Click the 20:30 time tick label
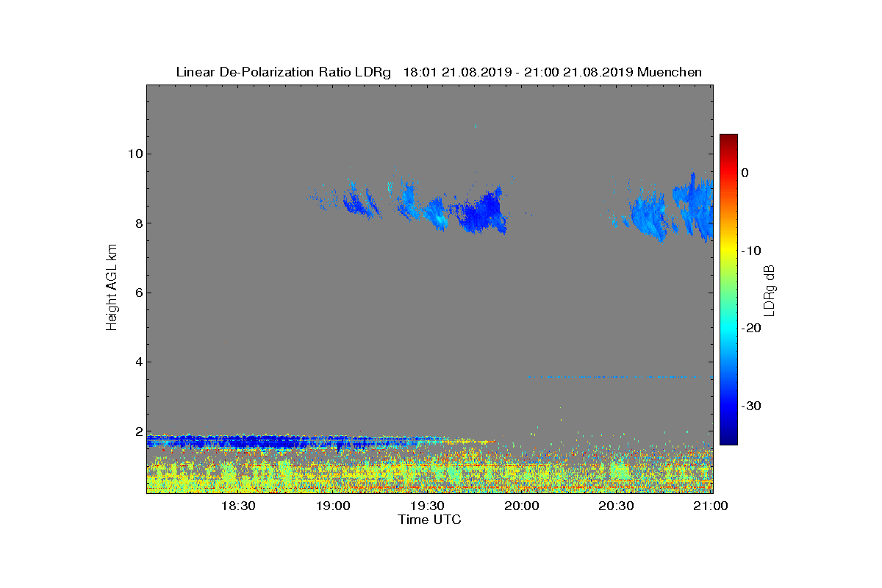The height and width of the screenshot is (588, 882). click(616, 506)
